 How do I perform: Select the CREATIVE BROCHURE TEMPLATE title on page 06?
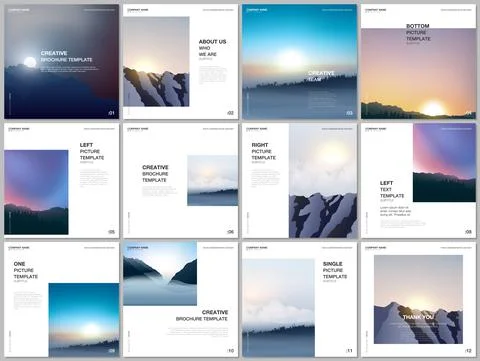(x=155, y=173)
